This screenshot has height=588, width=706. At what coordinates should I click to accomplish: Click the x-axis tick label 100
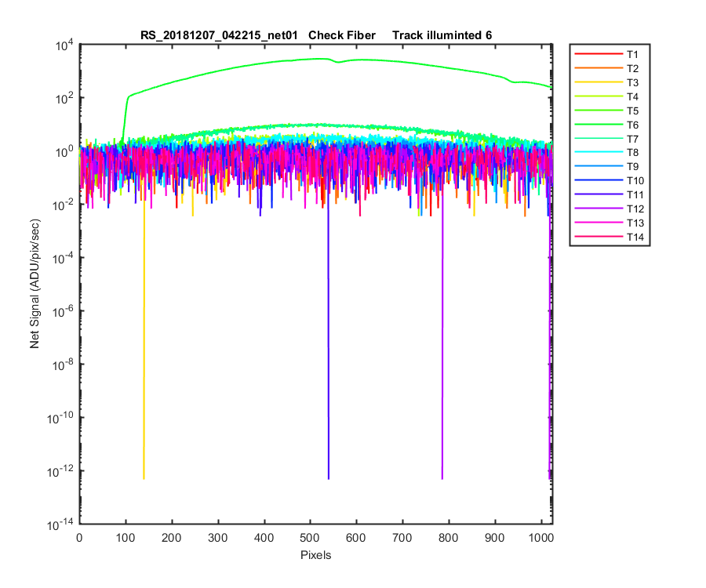coord(126,538)
